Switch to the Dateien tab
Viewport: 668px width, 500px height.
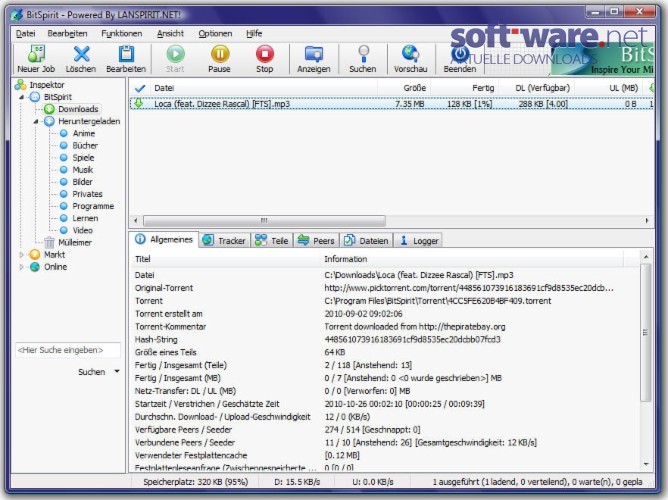(x=366, y=241)
